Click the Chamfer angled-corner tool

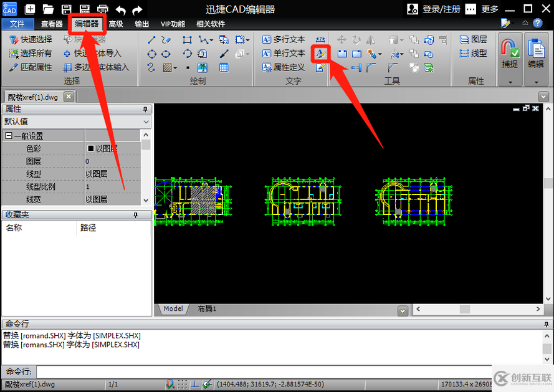393,67
